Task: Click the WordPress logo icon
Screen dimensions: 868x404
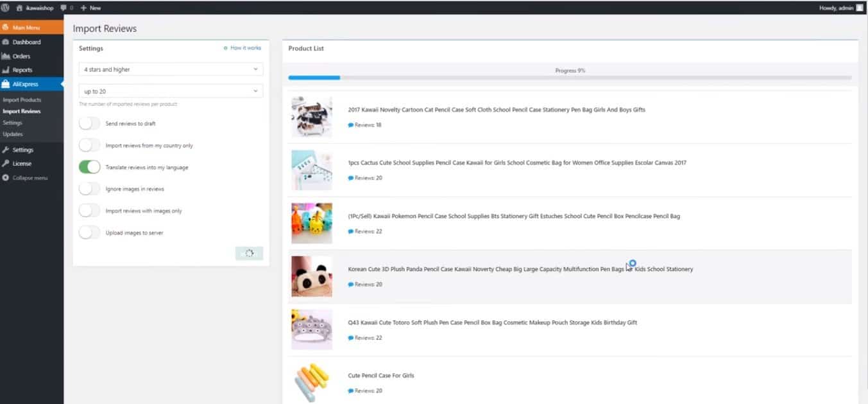Action: pyautogui.click(x=6, y=8)
